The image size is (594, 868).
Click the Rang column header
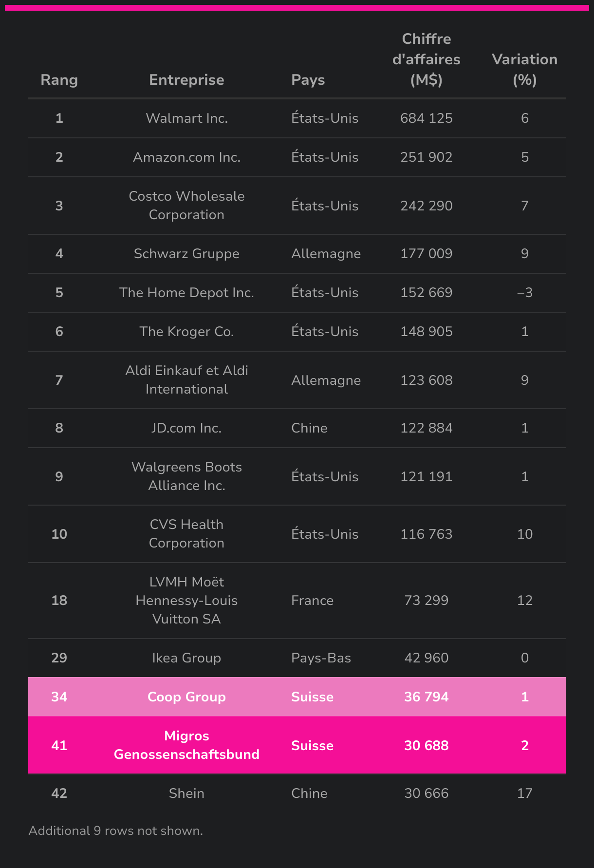tap(59, 80)
